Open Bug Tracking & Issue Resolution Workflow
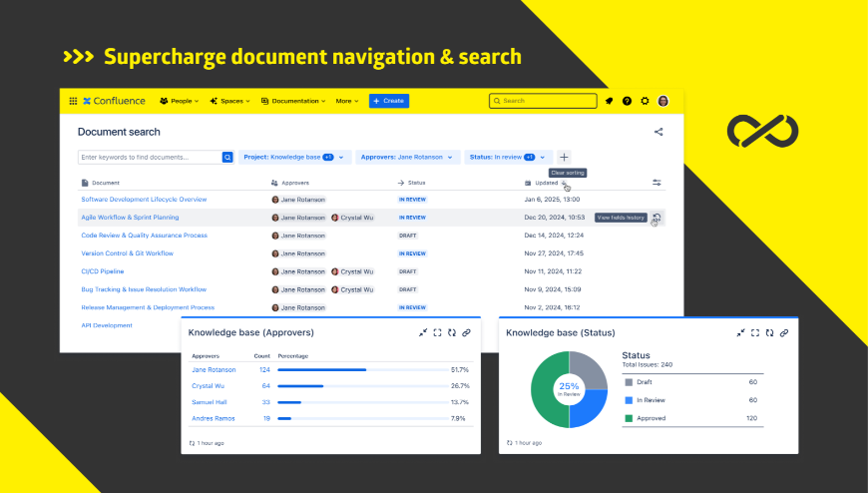868x493 pixels. pyautogui.click(x=144, y=289)
